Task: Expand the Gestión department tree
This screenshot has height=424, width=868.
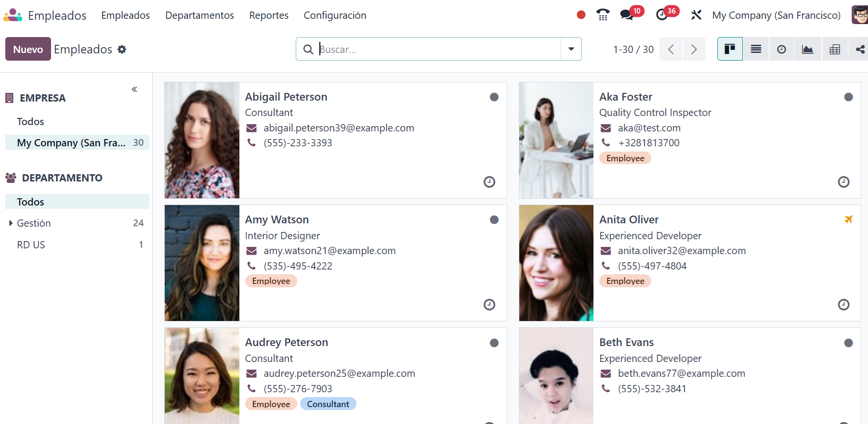Action: (11, 223)
